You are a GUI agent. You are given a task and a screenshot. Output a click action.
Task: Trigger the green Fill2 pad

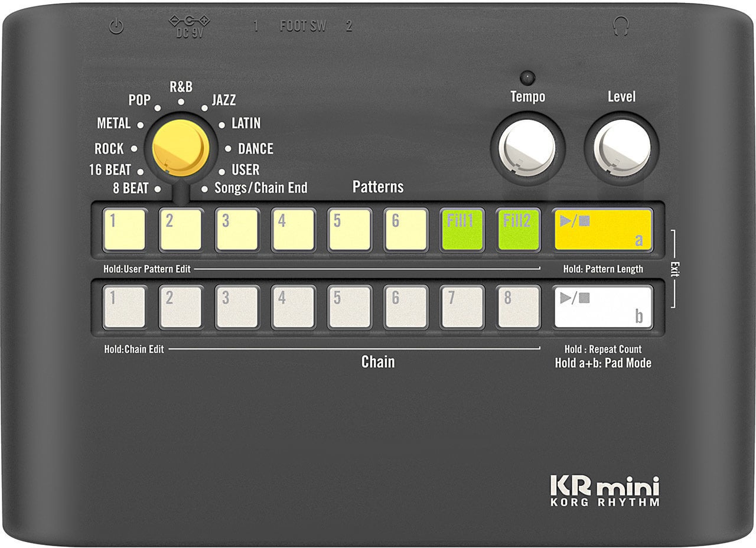click(x=518, y=230)
